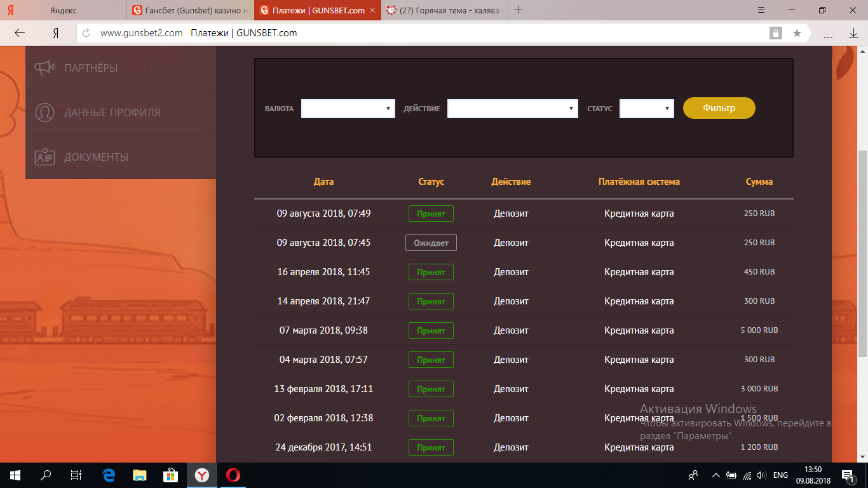
Task: Open the Данные профиля sidebar section
Action: (121, 112)
